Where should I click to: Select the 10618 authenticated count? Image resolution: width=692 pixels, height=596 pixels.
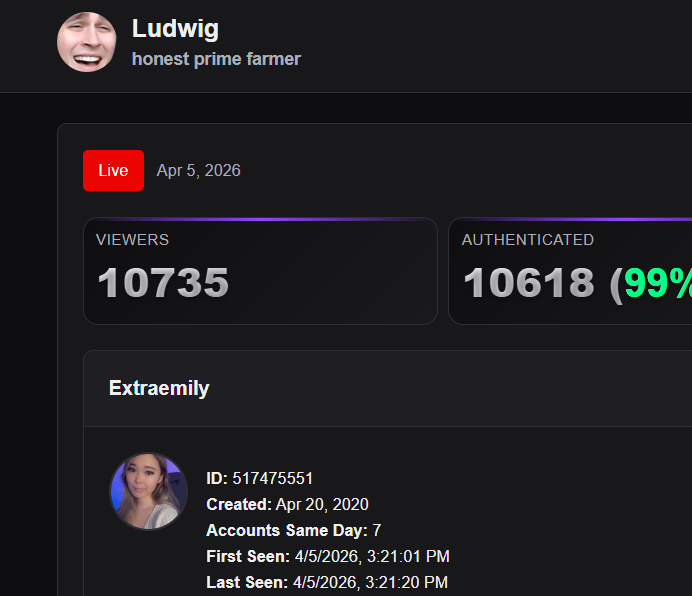(x=529, y=283)
